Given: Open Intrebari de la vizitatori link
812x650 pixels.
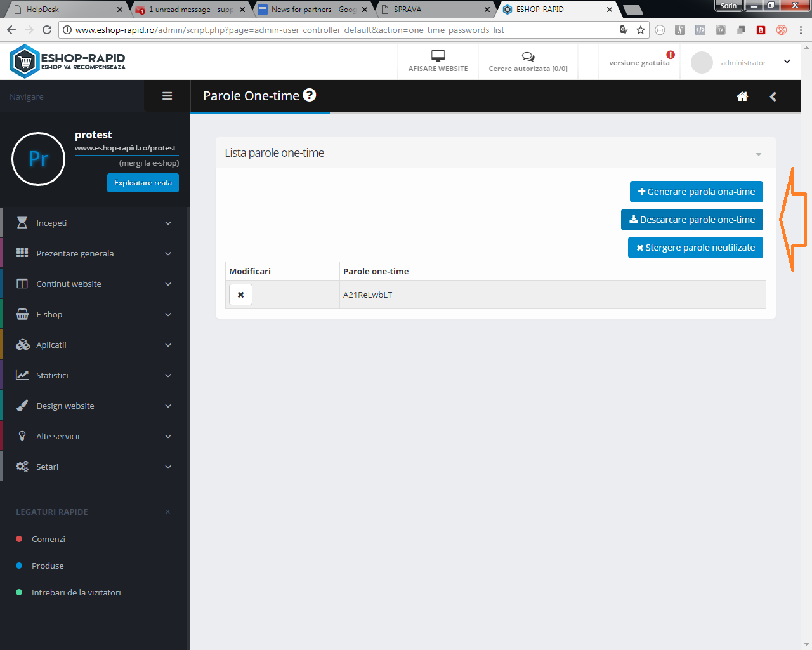Looking at the screenshot, I should (x=76, y=592).
